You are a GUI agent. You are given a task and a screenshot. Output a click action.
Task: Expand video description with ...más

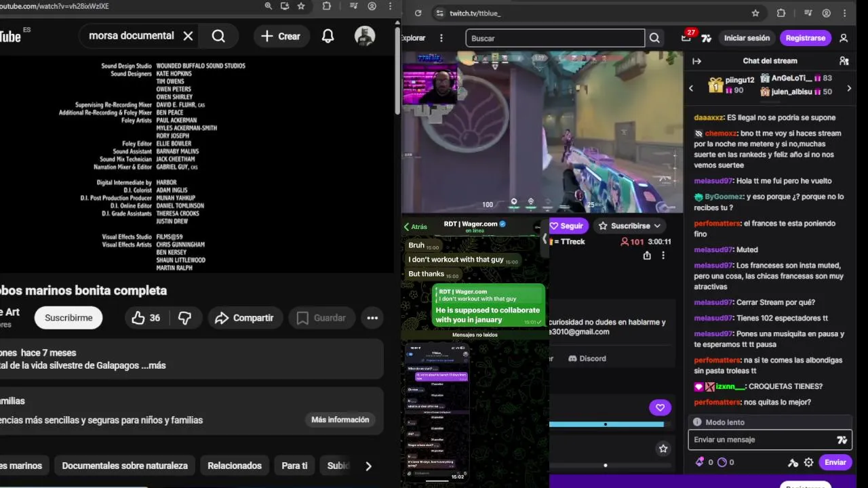tap(153, 365)
